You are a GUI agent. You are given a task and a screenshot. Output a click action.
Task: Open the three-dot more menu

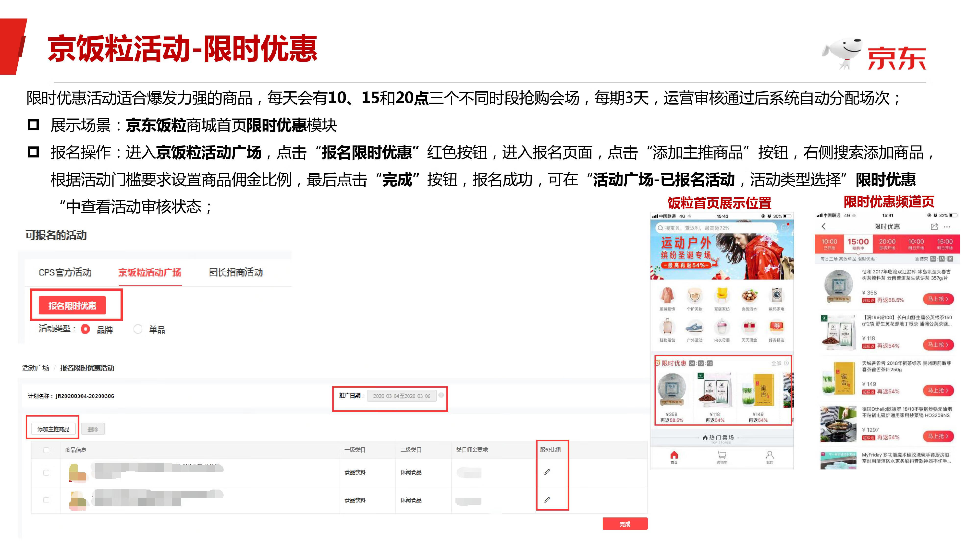click(947, 227)
